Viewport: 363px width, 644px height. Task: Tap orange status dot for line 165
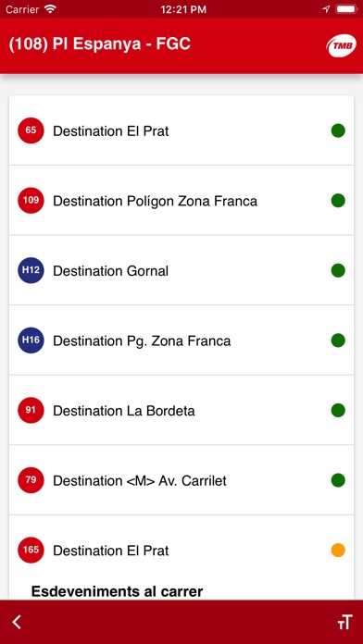tap(338, 550)
